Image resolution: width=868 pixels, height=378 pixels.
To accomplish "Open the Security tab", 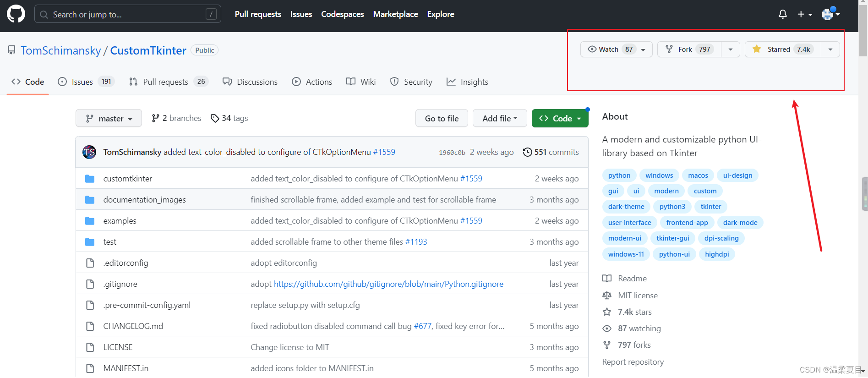I will (x=411, y=82).
